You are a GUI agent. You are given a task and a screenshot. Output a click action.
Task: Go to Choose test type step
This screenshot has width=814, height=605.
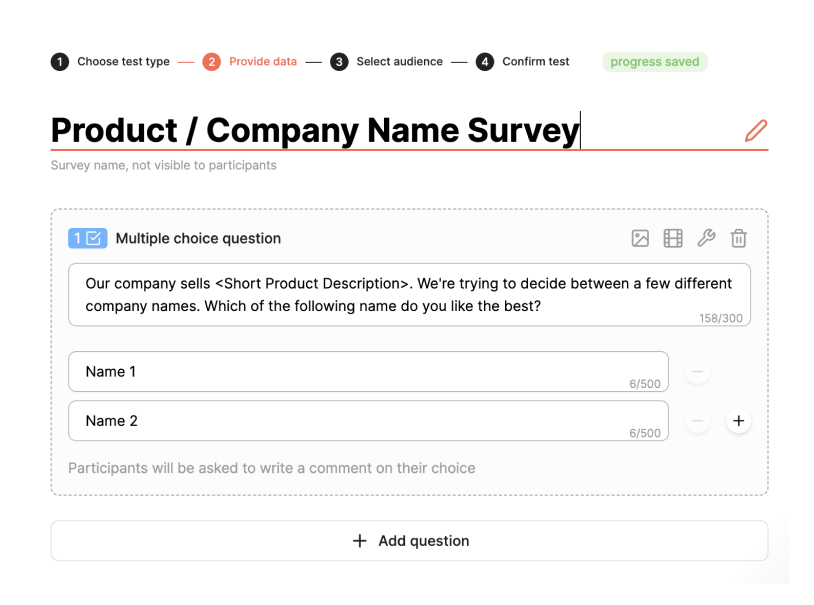tap(111, 62)
